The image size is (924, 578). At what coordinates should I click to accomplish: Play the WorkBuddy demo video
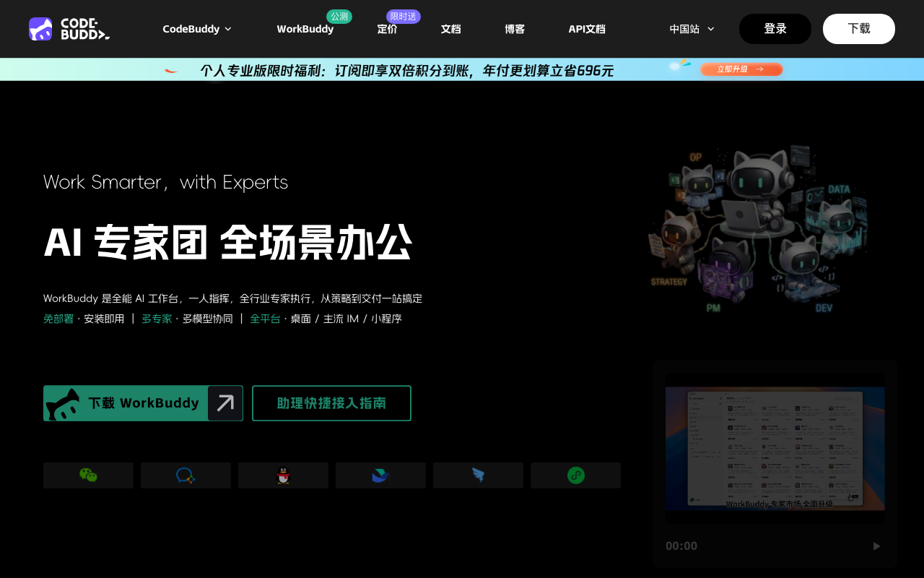pos(876,546)
